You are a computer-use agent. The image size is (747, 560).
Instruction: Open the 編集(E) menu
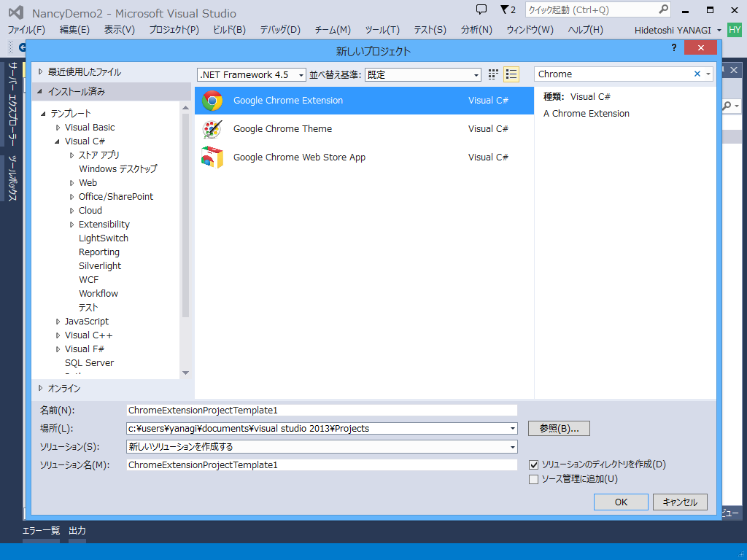[75, 30]
